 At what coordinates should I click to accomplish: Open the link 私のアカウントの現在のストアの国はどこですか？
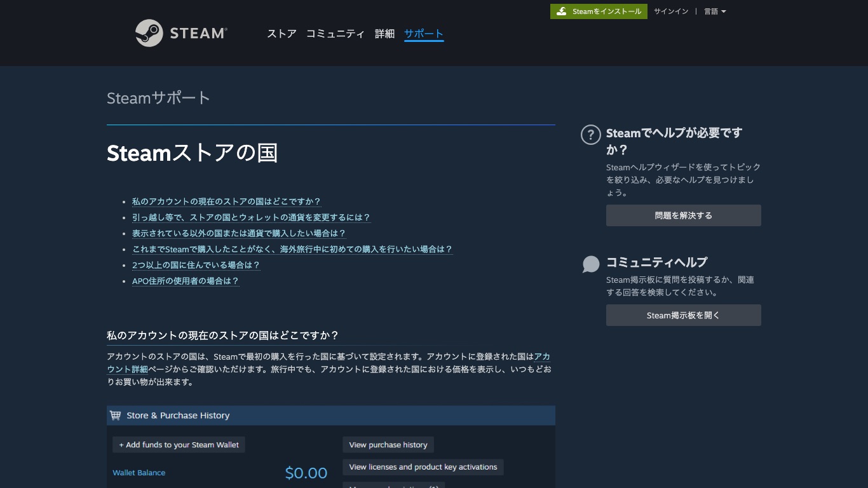(226, 201)
